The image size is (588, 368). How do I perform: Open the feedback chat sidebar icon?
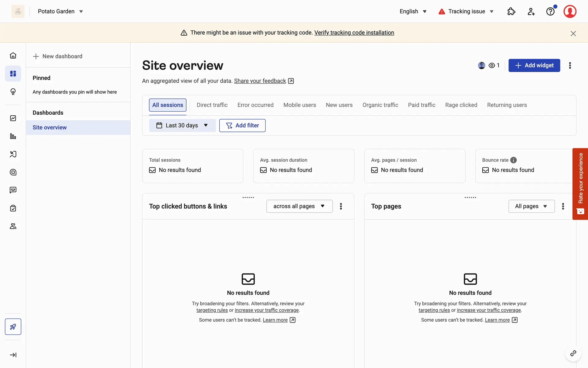(x=13, y=190)
